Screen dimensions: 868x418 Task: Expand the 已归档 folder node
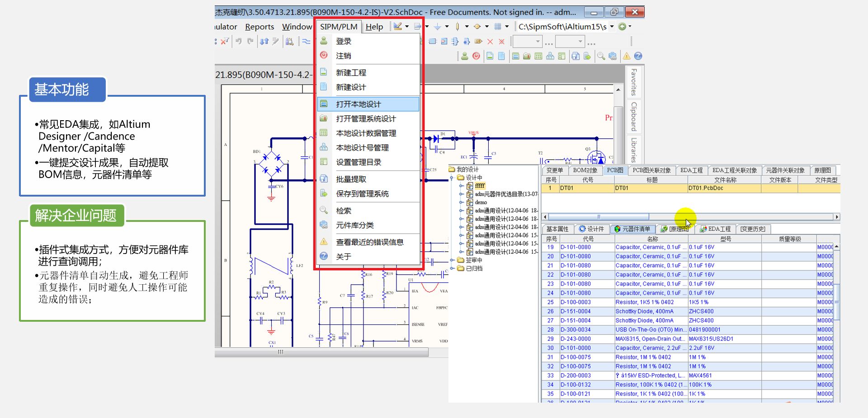pyautogui.click(x=452, y=268)
